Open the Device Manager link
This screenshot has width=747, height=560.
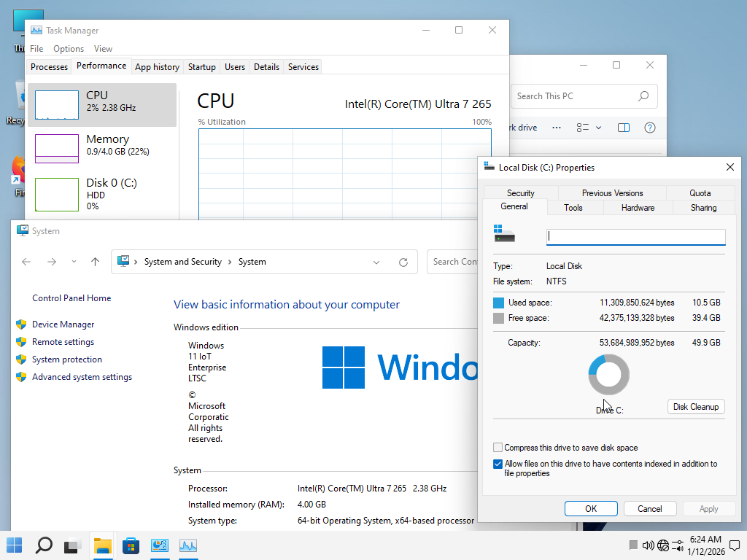pos(63,324)
